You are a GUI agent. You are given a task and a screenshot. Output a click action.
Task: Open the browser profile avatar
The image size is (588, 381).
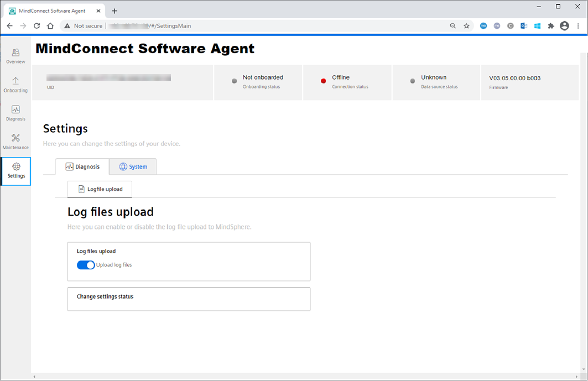[564, 26]
